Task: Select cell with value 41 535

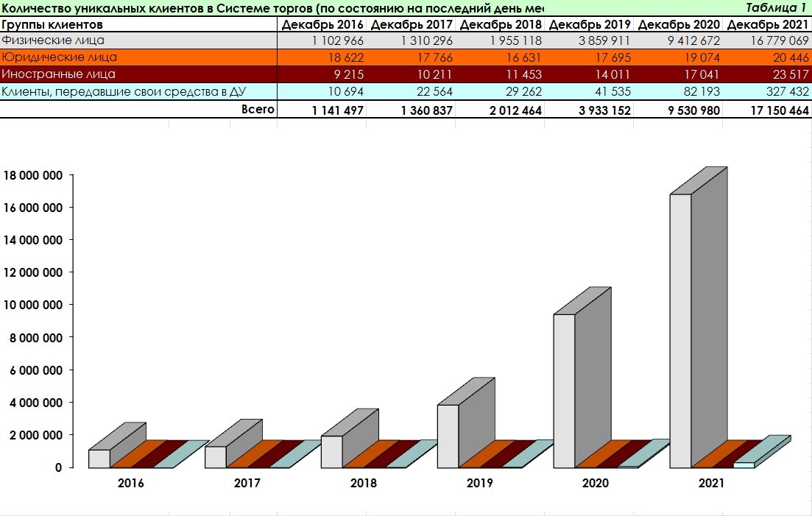Action: pos(589,91)
